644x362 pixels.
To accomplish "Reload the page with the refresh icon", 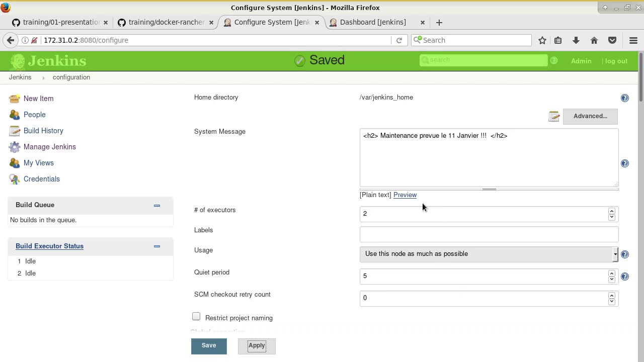I will [x=399, y=40].
